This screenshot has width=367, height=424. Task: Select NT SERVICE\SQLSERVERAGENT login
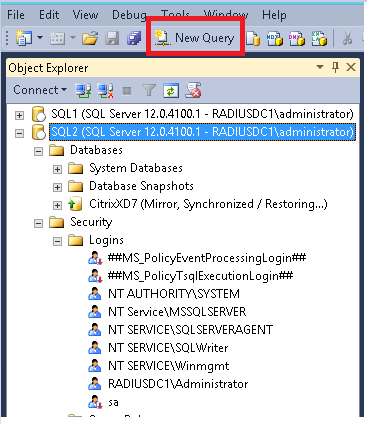click(x=190, y=330)
